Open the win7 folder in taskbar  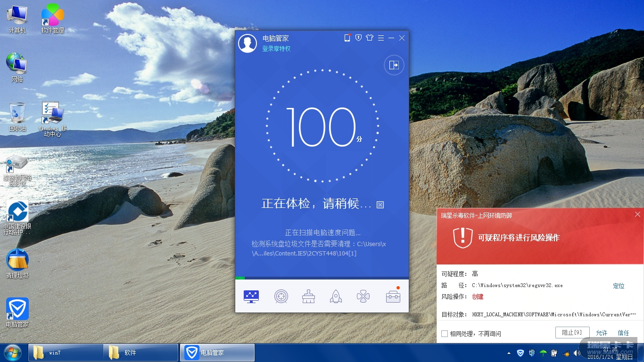click(x=66, y=353)
